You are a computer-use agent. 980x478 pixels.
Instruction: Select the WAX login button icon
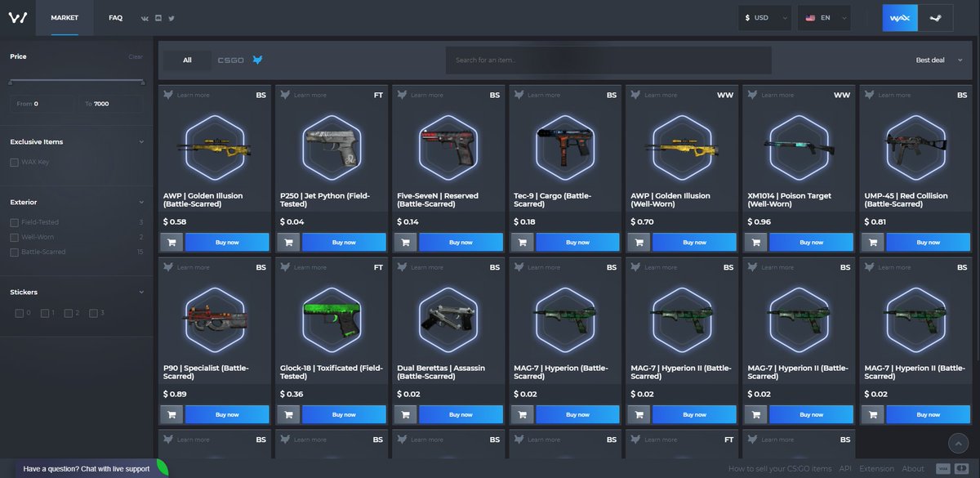point(900,18)
